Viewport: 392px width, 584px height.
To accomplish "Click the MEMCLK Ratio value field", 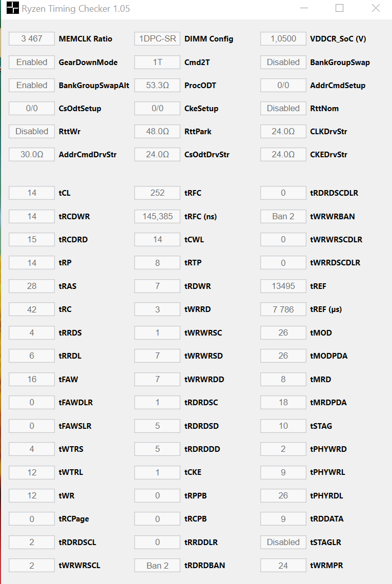I will pos(32,39).
